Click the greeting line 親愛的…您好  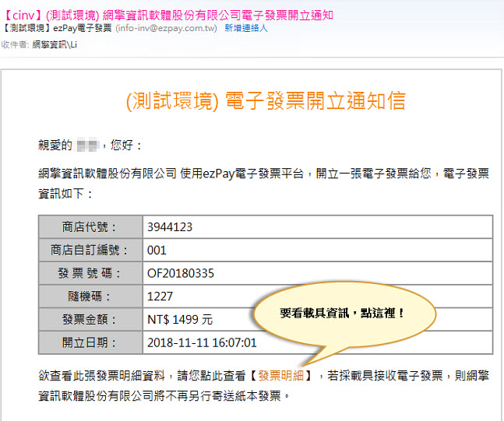(x=90, y=146)
